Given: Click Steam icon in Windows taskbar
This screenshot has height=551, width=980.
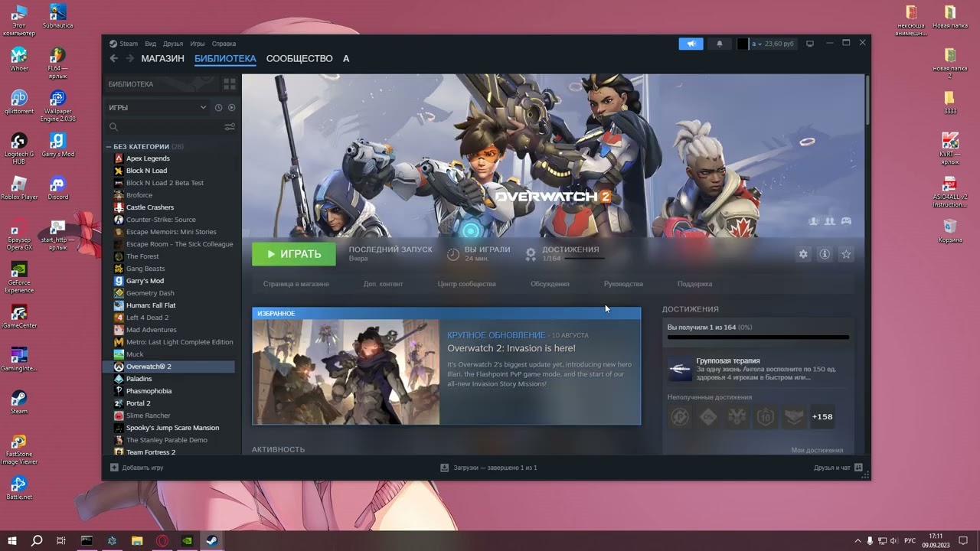Looking at the screenshot, I should point(212,540).
